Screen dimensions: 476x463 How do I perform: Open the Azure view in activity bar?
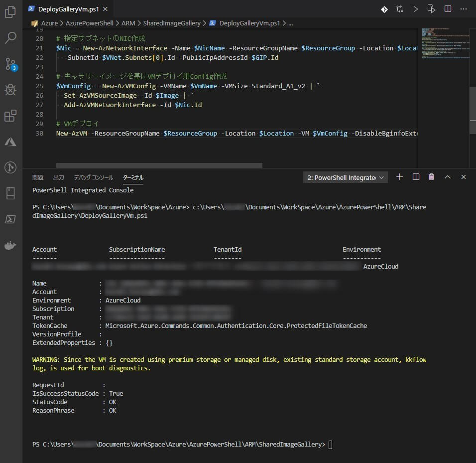tap(10, 142)
